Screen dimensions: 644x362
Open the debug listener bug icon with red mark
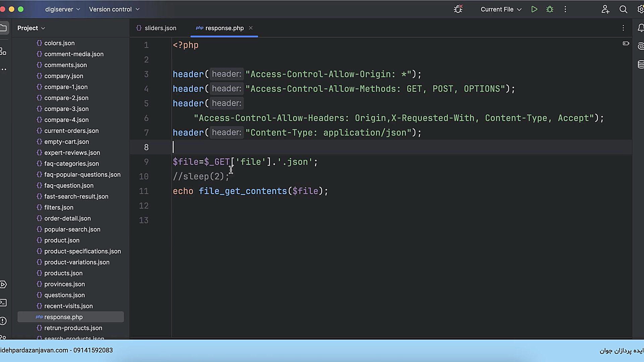(x=458, y=9)
